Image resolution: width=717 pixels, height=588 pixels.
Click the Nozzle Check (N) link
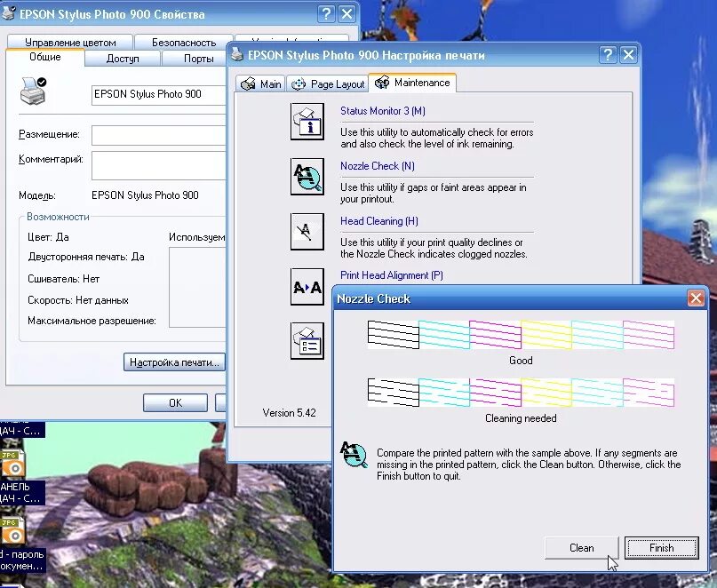378,166
